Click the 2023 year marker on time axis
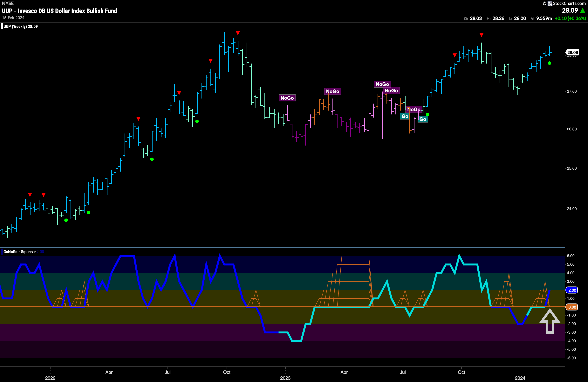This screenshot has height=382, width=588. (x=285, y=378)
